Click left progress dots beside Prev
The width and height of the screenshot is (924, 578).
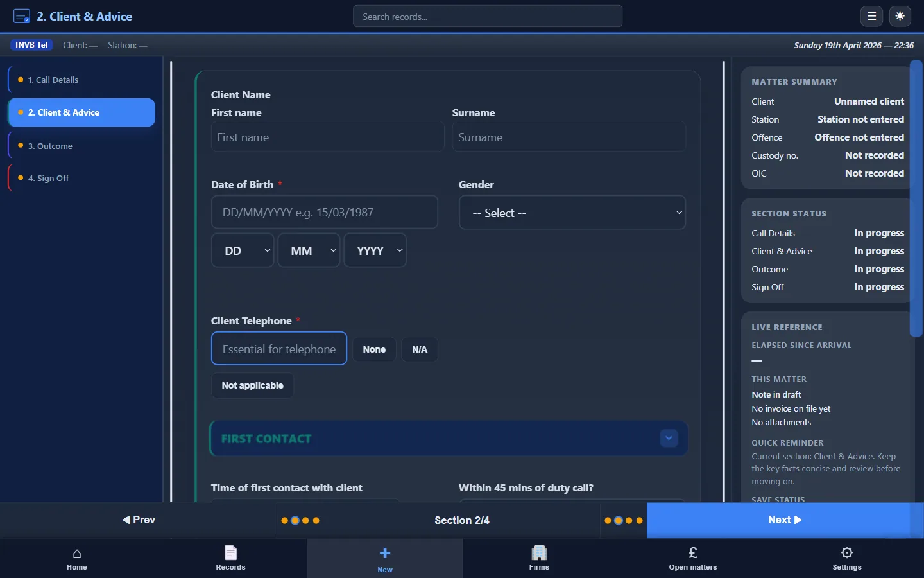[x=300, y=520]
